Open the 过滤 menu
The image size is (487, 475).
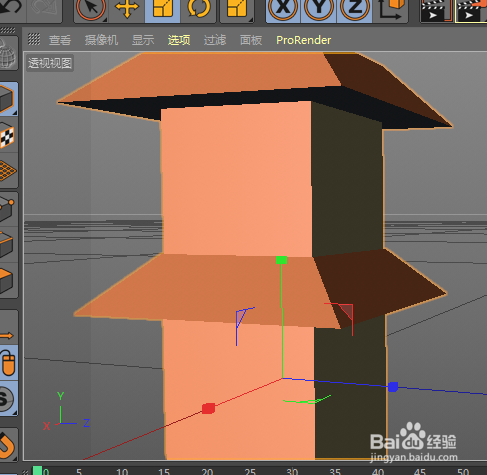click(215, 40)
